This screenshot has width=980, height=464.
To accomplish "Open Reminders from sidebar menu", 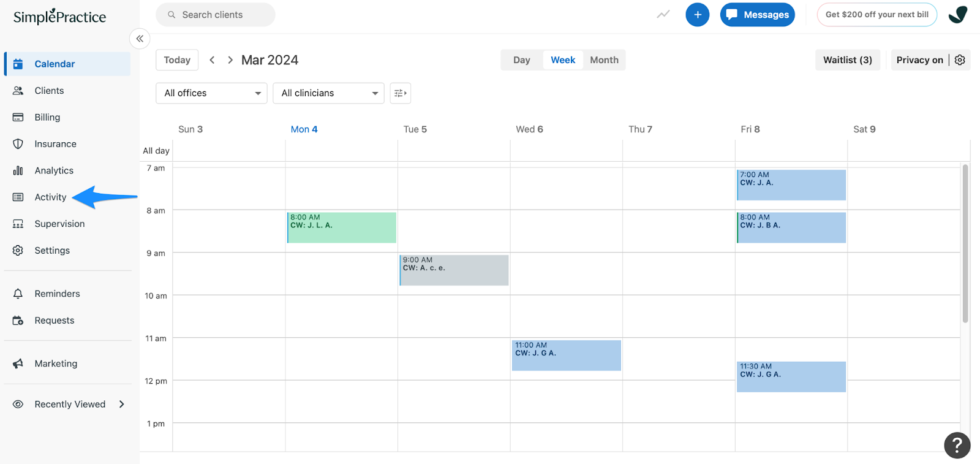I will coord(57,294).
